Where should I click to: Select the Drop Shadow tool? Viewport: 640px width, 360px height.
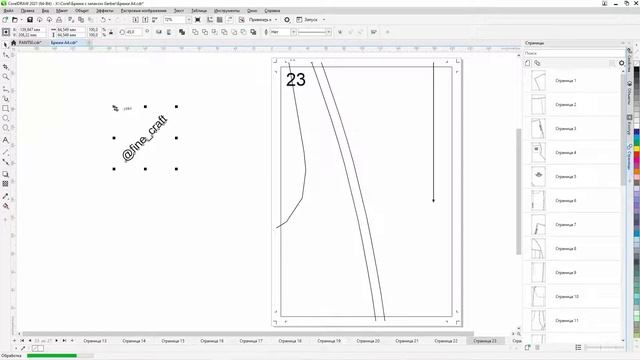(5, 174)
